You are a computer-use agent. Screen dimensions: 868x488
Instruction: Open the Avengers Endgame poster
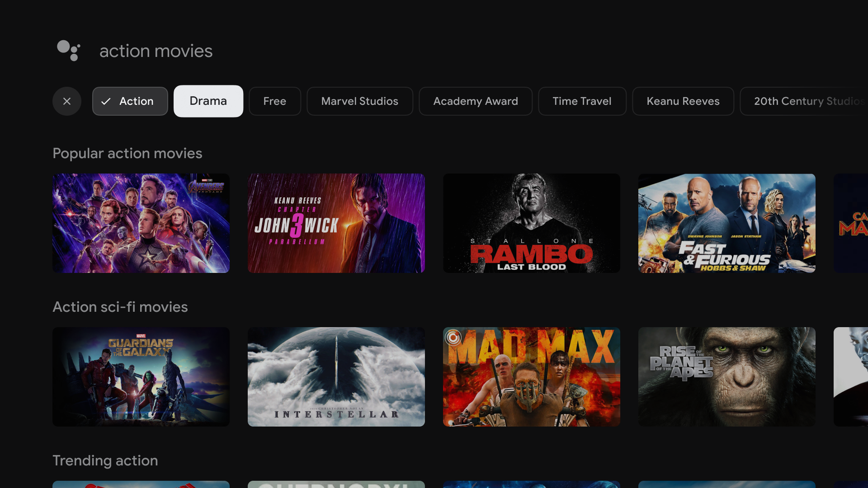141,223
